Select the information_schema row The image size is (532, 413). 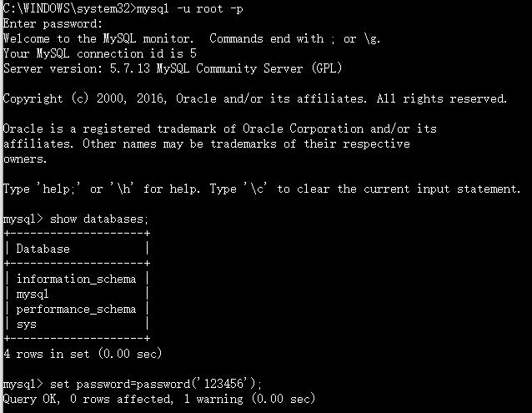pyautogui.click(x=76, y=280)
